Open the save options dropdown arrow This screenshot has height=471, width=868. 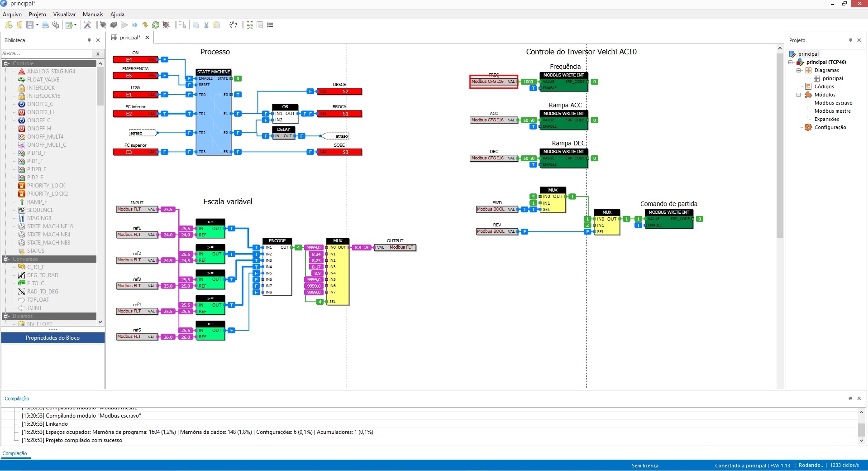[x=37, y=25]
